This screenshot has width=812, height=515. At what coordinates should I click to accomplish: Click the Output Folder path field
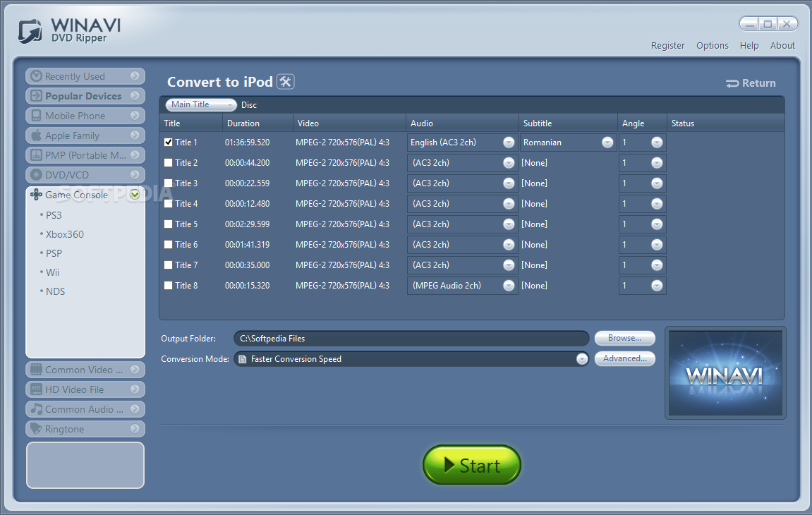point(412,339)
